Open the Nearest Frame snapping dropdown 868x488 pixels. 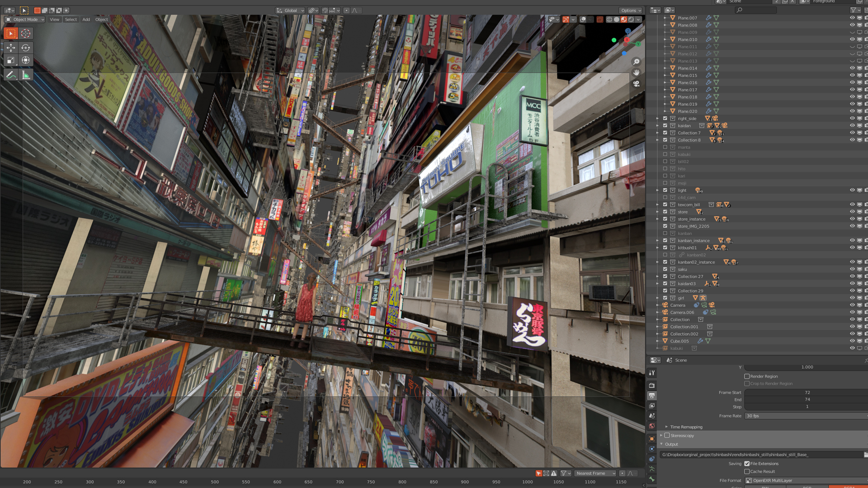595,473
